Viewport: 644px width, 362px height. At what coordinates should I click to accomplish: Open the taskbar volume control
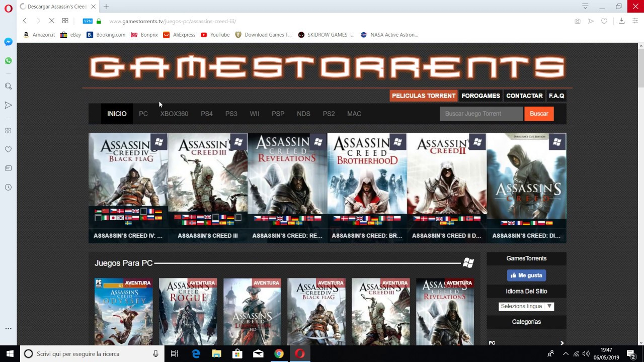click(586, 354)
